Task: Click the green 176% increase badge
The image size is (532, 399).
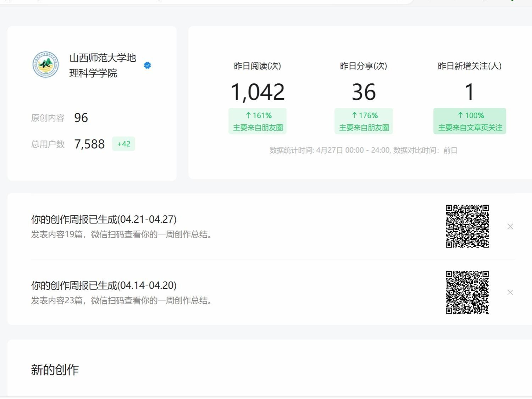Action: point(364,121)
